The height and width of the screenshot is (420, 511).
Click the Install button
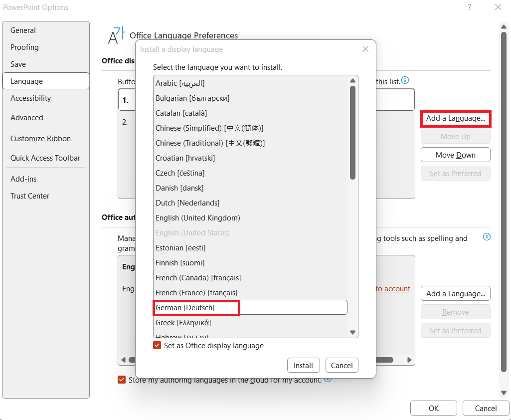coord(304,365)
